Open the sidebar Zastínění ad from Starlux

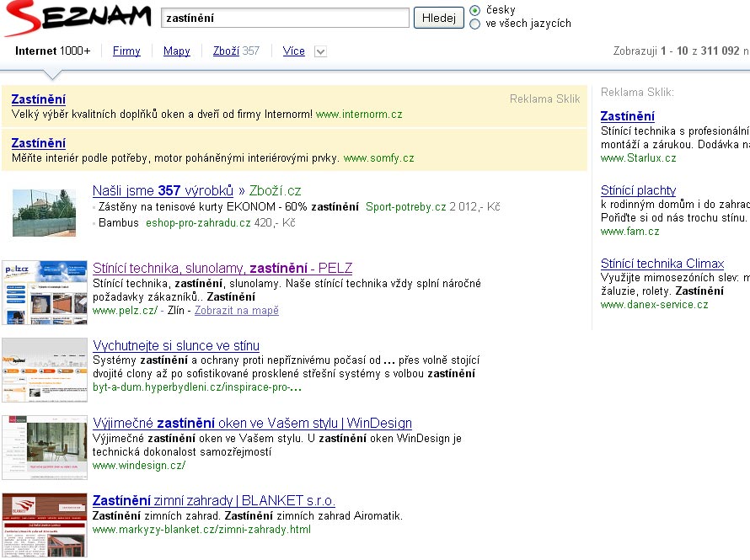coord(628,116)
